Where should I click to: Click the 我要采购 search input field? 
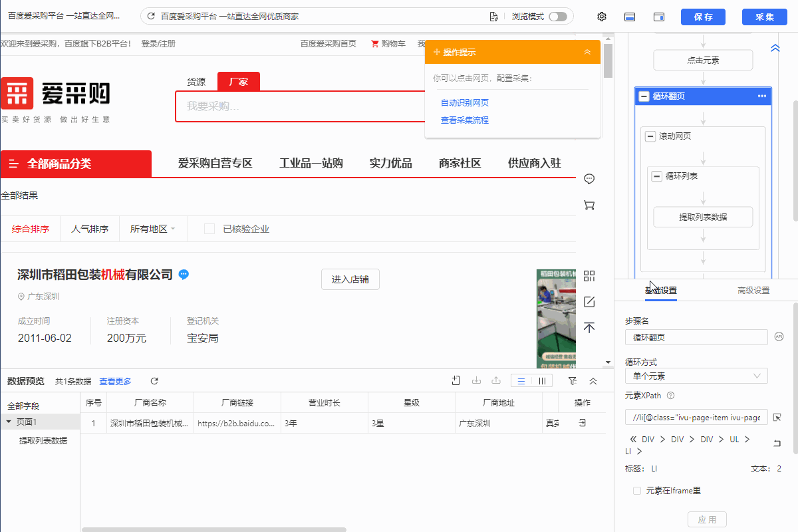tap(300, 106)
